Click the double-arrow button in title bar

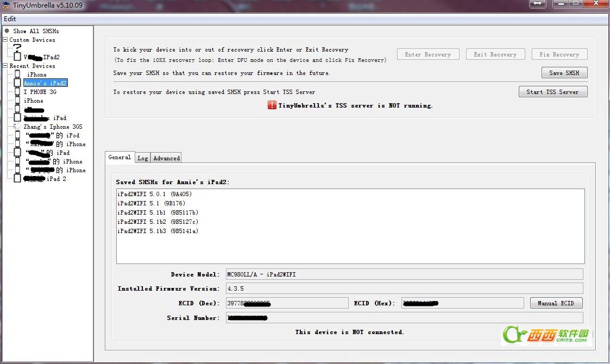[538, 3]
